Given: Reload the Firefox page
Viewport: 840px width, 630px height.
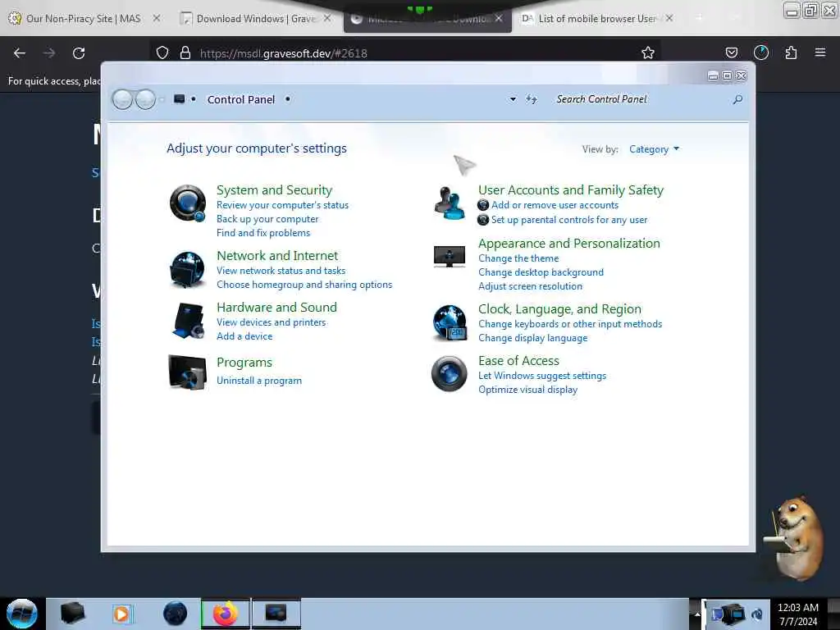Looking at the screenshot, I should click(79, 53).
